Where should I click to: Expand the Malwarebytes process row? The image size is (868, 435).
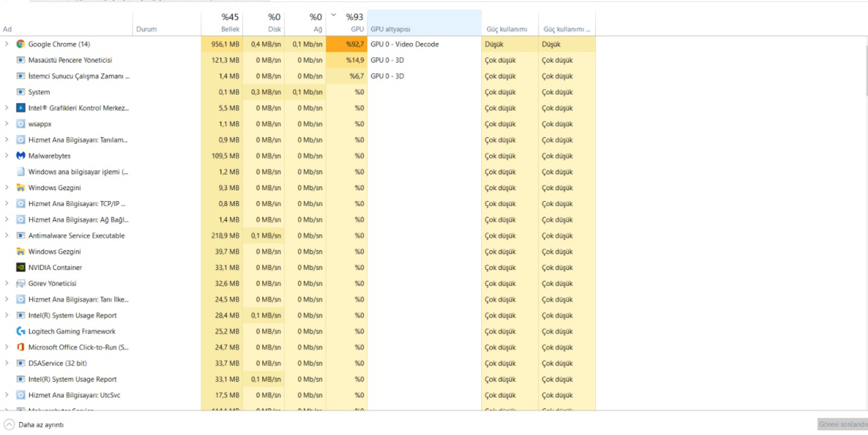pos(7,155)
